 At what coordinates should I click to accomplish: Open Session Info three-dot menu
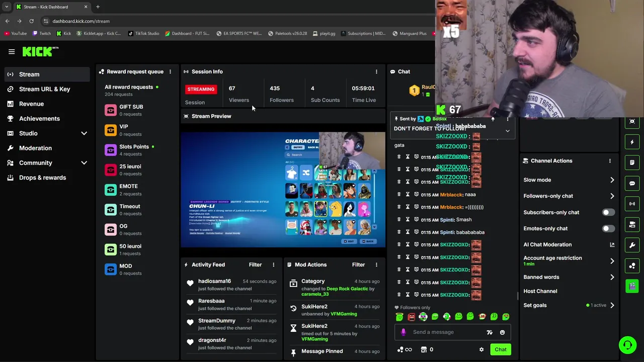(x=376, y=72)
